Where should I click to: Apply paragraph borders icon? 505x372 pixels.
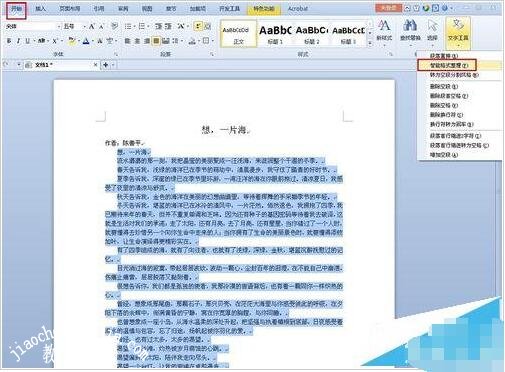tap(206, 41)
